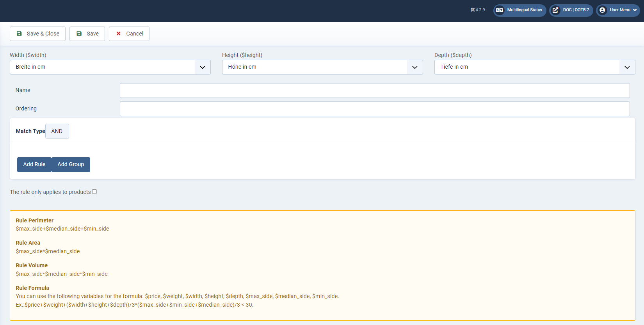Click the Joomla version 4.2.9 icon
Screen dimensions: 644x325
pyautogui.click(x=473, y=10)
